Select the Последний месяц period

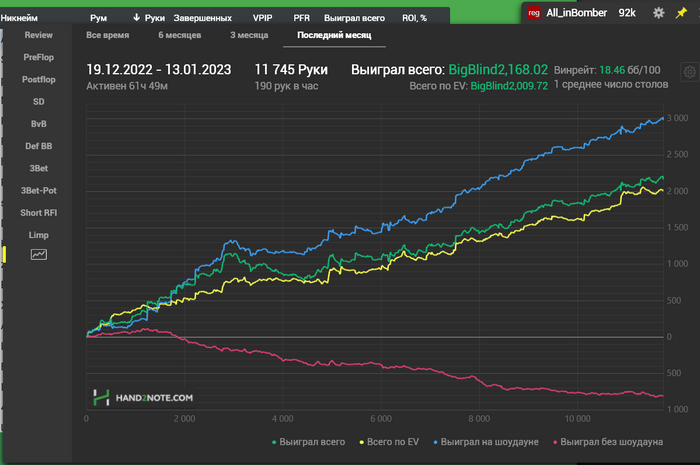(x=334, y=35)
